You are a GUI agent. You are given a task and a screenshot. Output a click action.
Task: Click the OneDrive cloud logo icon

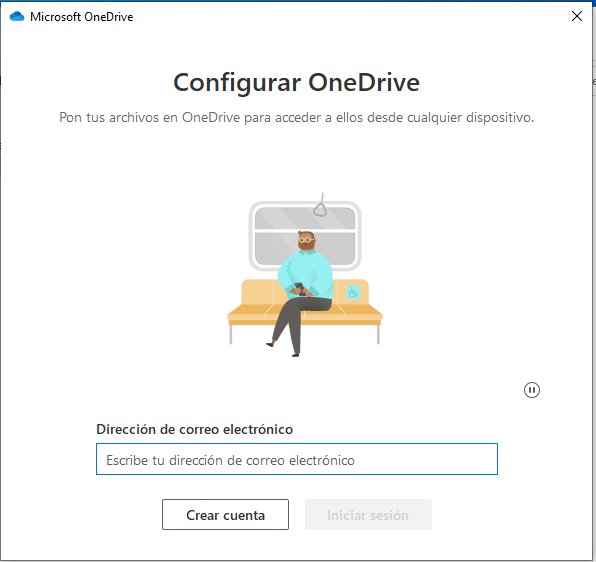coord(17,17)
